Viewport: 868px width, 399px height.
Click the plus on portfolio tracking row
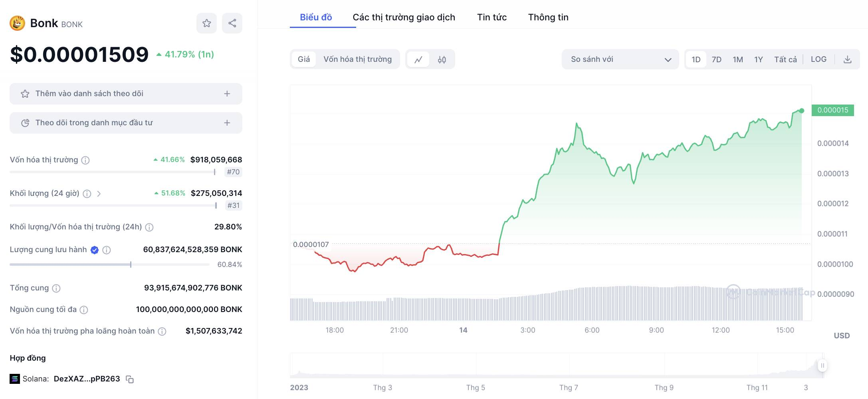tap(227, 123)
